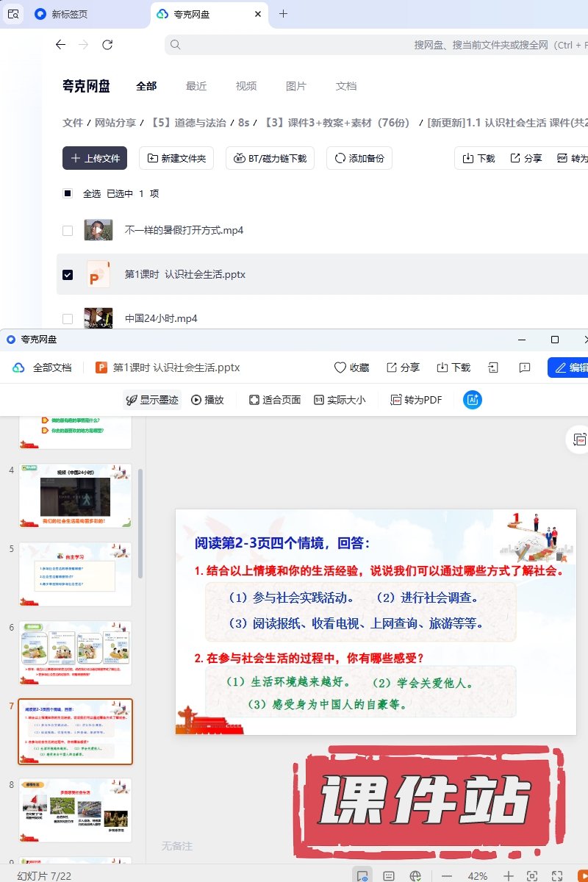Click the BT/磁力链下载 button
Image resolution: width=588 pixels, height=882 pixels.
270,158
